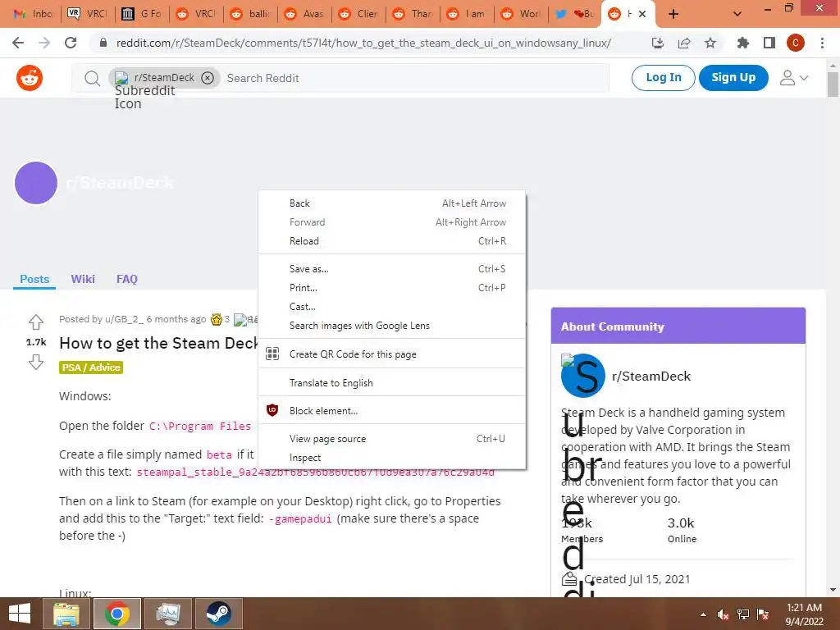Image resolution: width=840 pixels, height=630 pixels.
Task: Select Search images with Google Lens
Action: (x=392, y=326)
